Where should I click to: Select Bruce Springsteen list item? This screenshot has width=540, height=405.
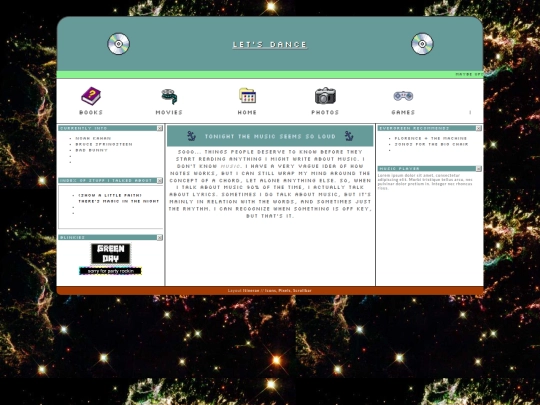coord(104,144)
